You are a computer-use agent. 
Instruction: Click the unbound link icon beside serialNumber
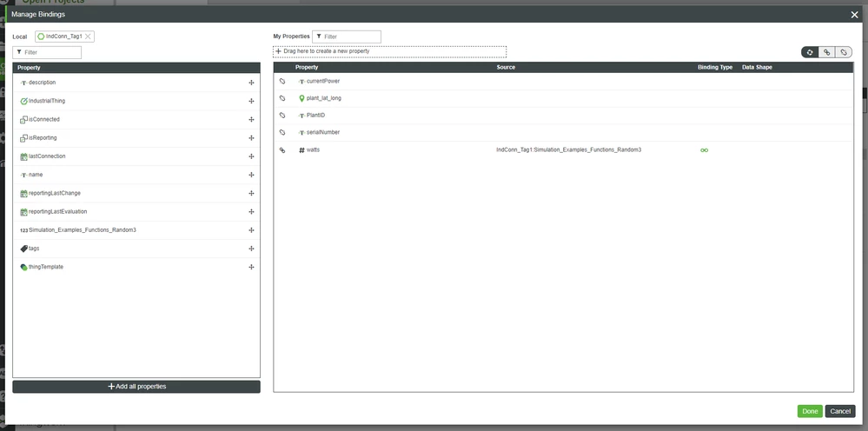(282, 133)
